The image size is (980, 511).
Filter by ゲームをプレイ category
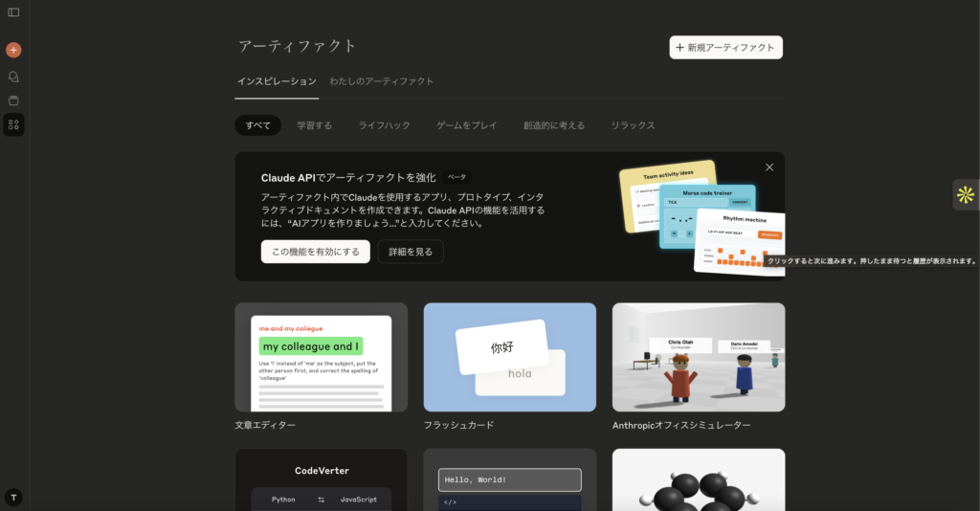pyautogui.click(x=466, y=125)
